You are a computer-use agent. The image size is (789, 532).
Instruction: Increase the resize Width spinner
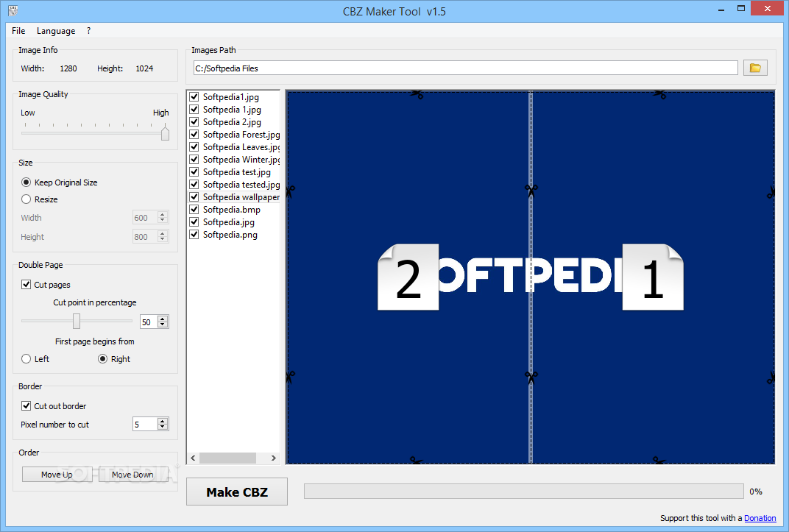click(x=163, y=214)
